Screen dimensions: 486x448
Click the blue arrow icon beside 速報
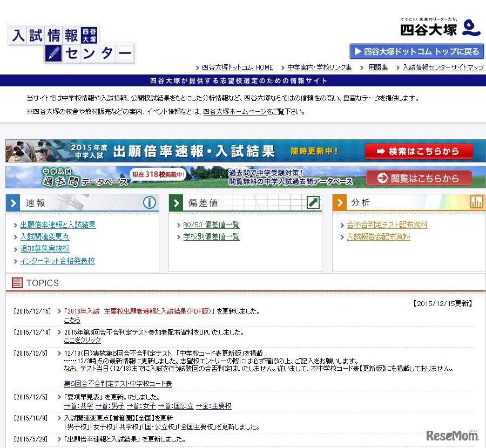pos(12,203)
